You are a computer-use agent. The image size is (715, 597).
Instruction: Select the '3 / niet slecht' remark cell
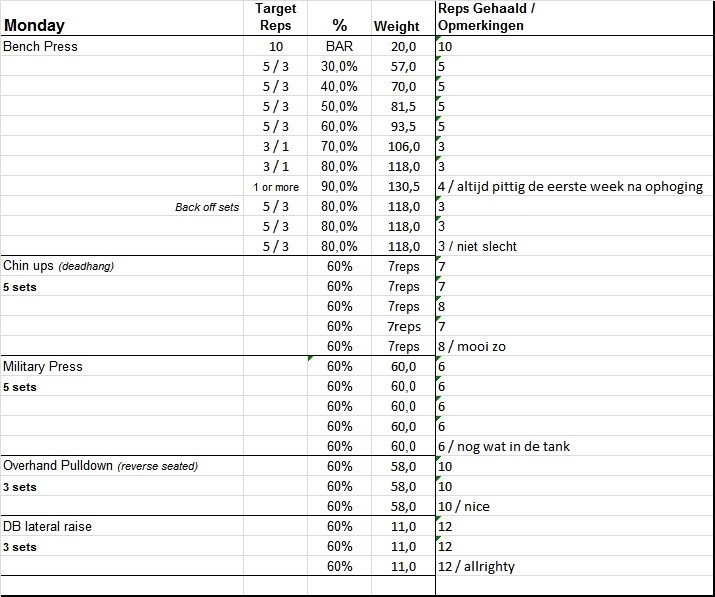[477, 246]
